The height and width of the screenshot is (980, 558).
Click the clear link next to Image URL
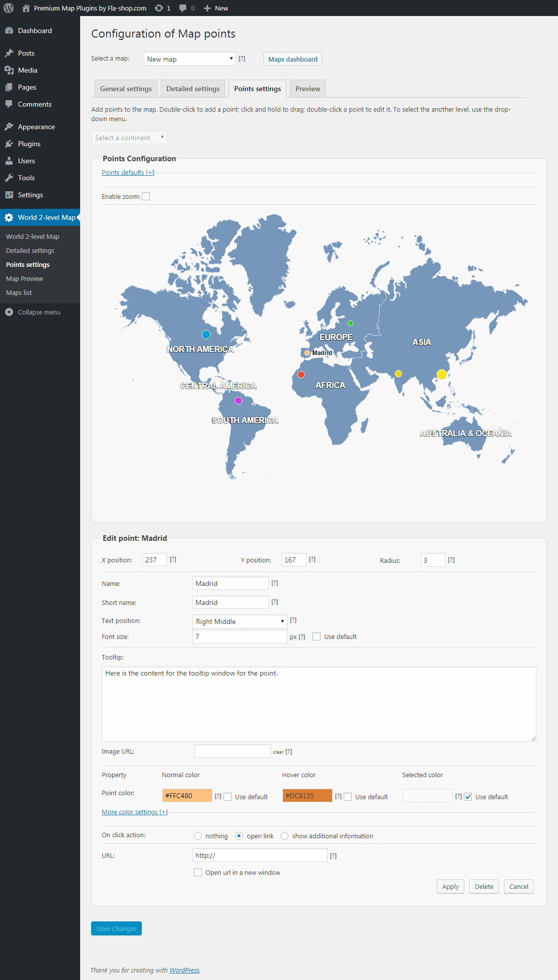(x=278, y=752)
